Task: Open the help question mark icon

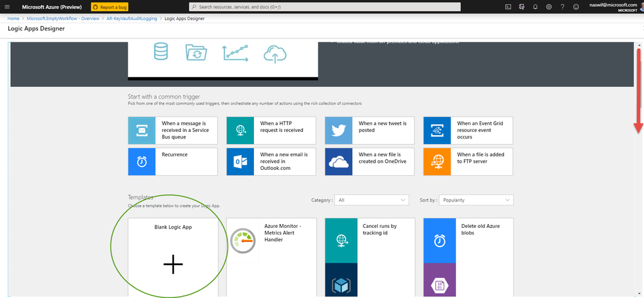Action: click(x=562, y=7)
